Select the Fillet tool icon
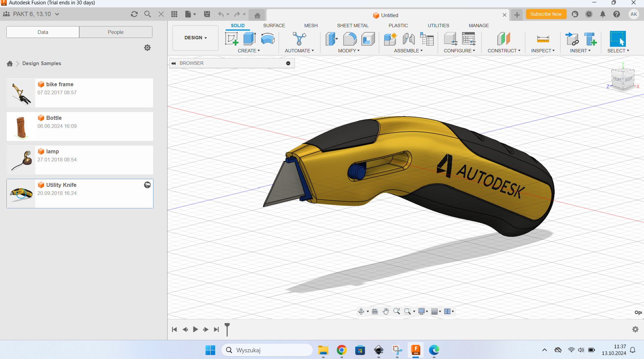 tap(350, 39)
